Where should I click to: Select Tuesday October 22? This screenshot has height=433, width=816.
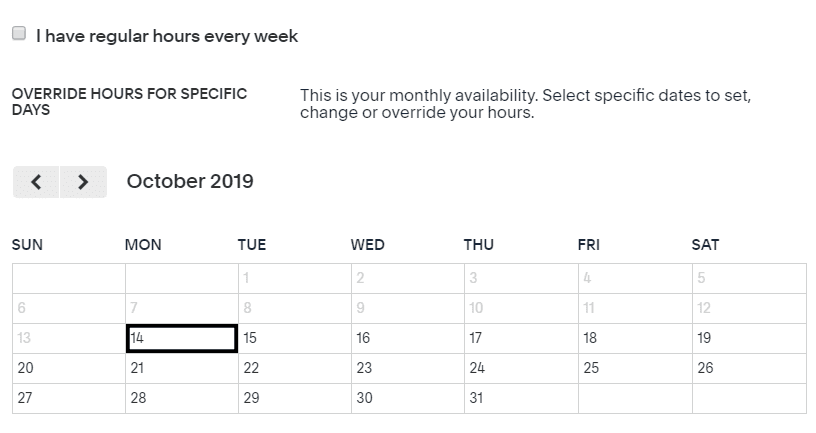point(295,368)
